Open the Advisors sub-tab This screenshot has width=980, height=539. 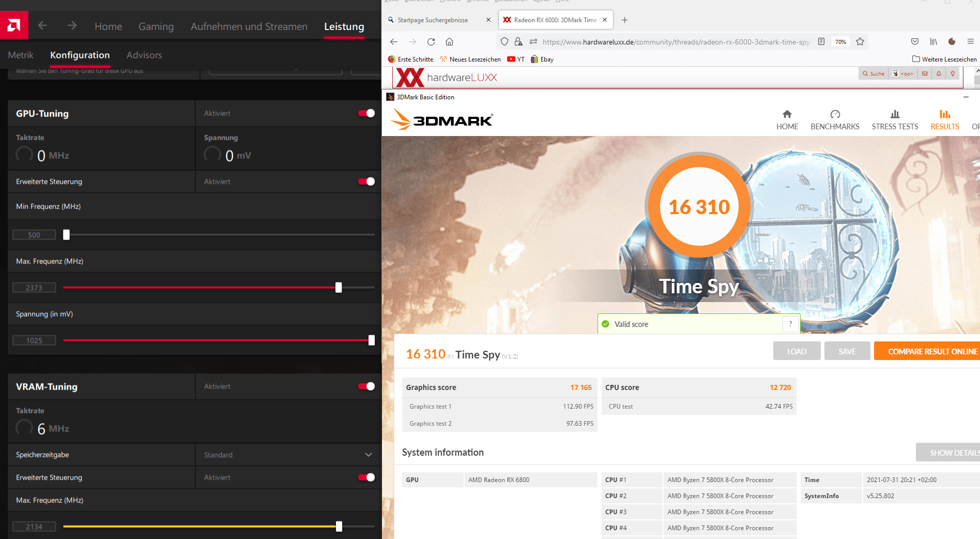[144, 55]
